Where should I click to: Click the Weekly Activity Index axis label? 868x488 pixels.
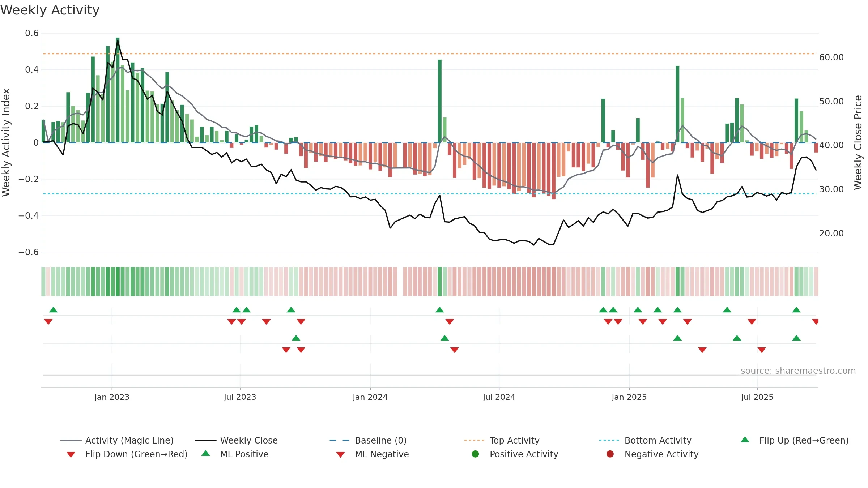coord(6,142)
